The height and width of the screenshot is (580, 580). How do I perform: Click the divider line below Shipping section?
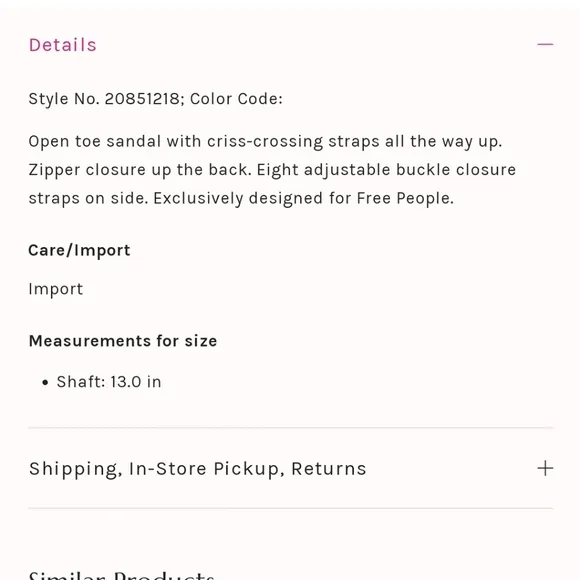pyautogui.click(x=291, y=508)
